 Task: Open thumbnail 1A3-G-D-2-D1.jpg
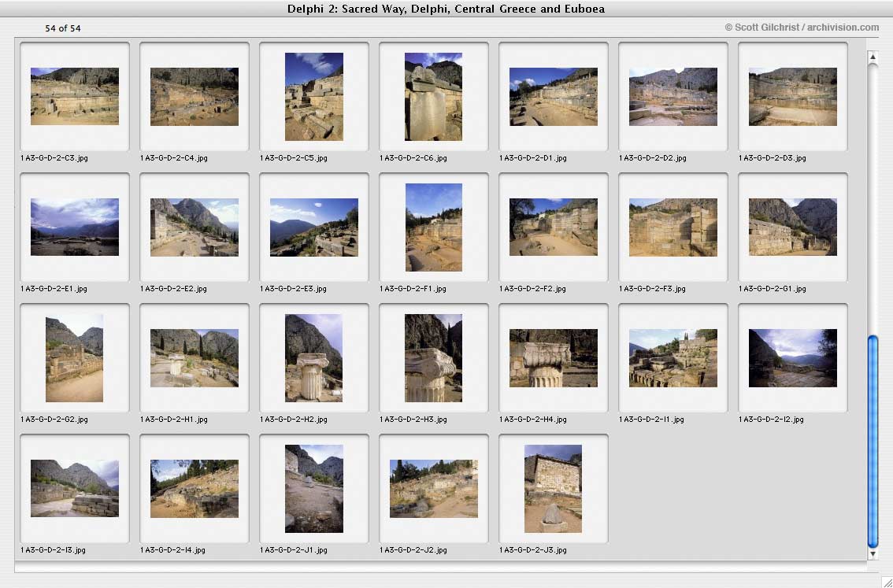coord(553,96)
